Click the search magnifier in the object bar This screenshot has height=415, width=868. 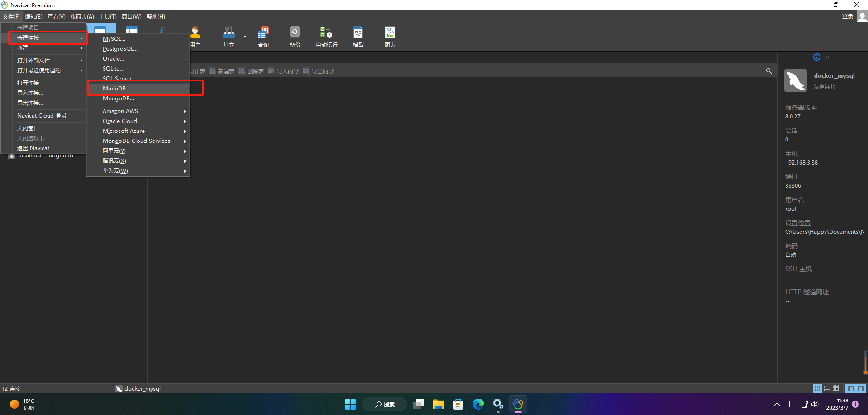[768, 71]
